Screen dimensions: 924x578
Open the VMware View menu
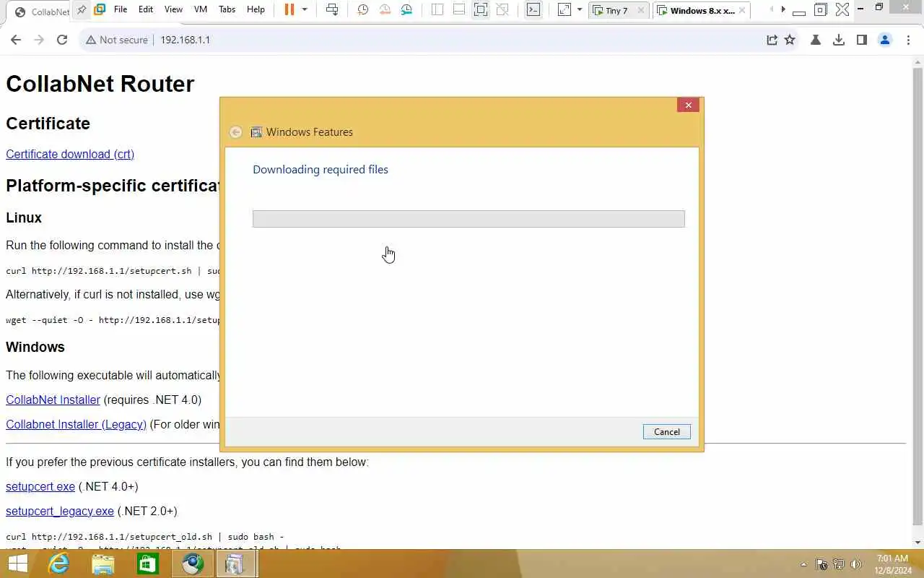tap(173, 10)
